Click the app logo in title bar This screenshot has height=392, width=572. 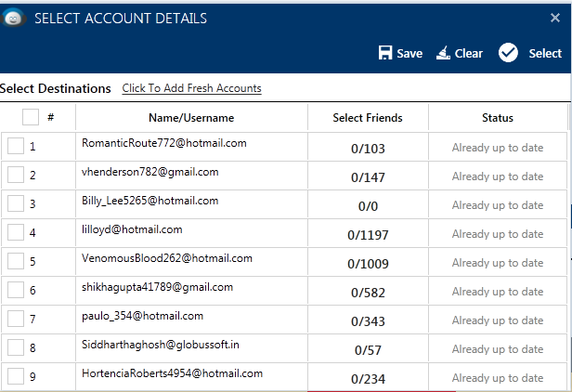(x=14, y=18)
